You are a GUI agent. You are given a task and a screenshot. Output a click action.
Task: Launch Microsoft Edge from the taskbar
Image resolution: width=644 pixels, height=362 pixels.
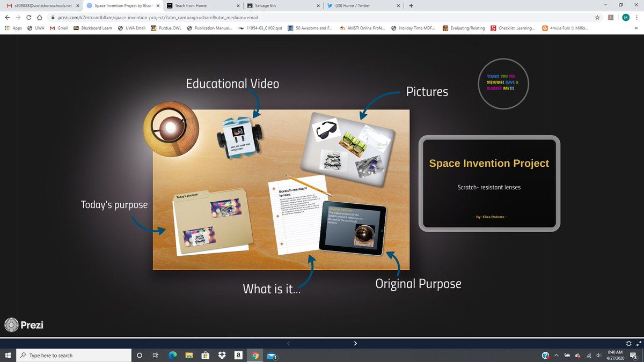click(x=173, y=355)
